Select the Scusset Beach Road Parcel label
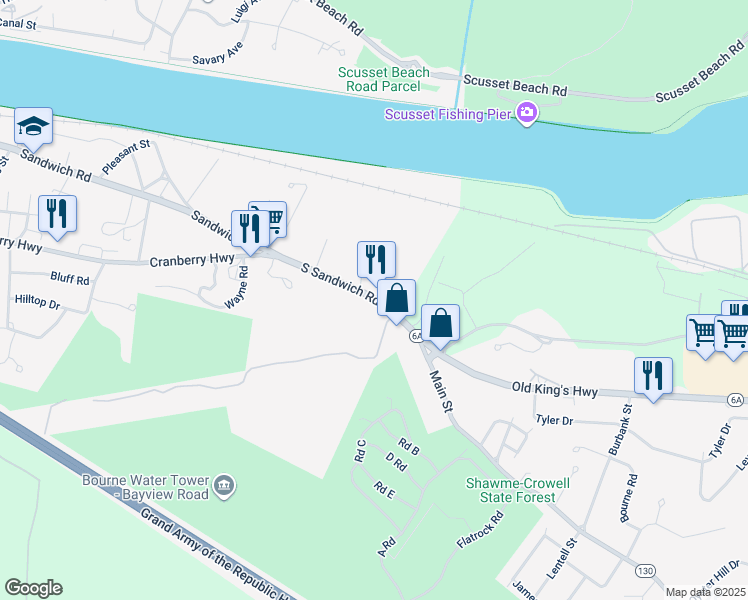 pyautogui.click(x=384, y=79)
